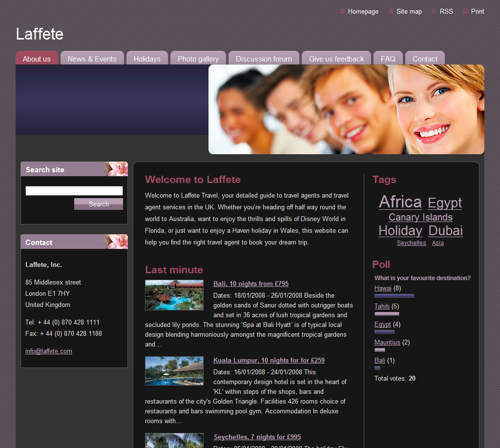Click the RSS feed icon
Viewport: 500px width, 448px height.
coord(434,11)
